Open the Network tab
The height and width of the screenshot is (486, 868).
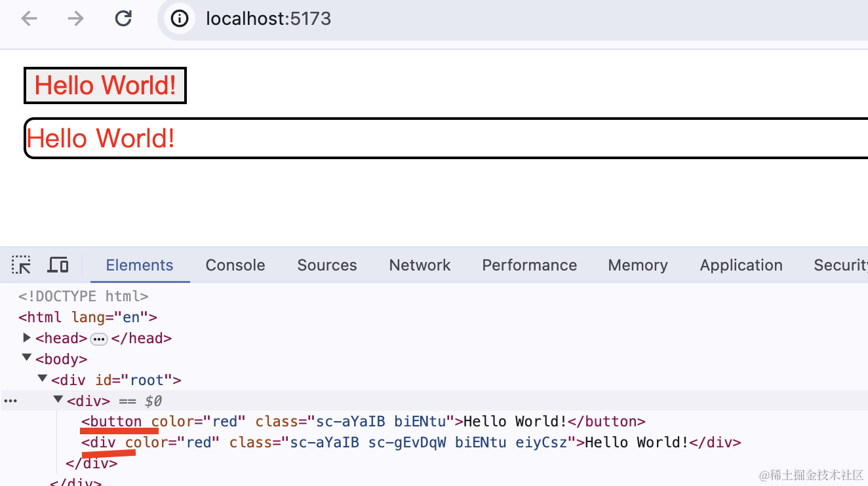coord(420,265)
